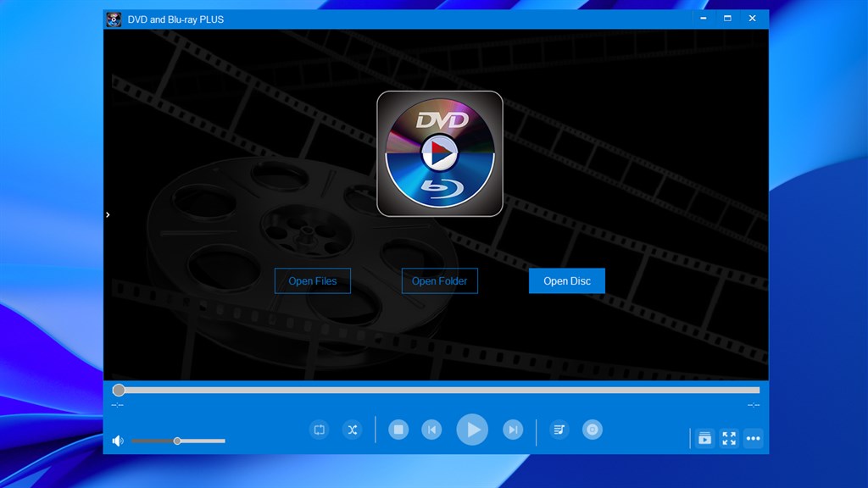Click the app icon in title bar

click(x=114, y=19)
